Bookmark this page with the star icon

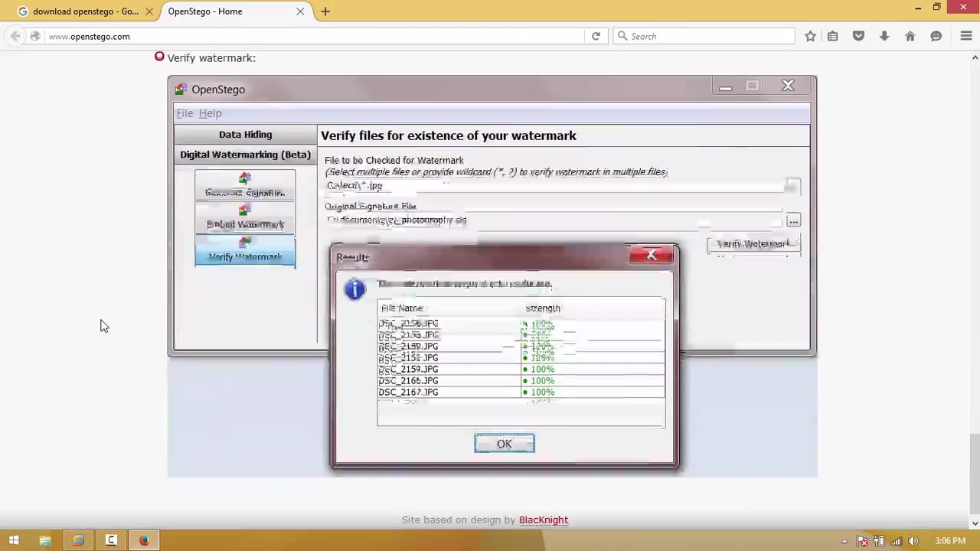(810, 36)
